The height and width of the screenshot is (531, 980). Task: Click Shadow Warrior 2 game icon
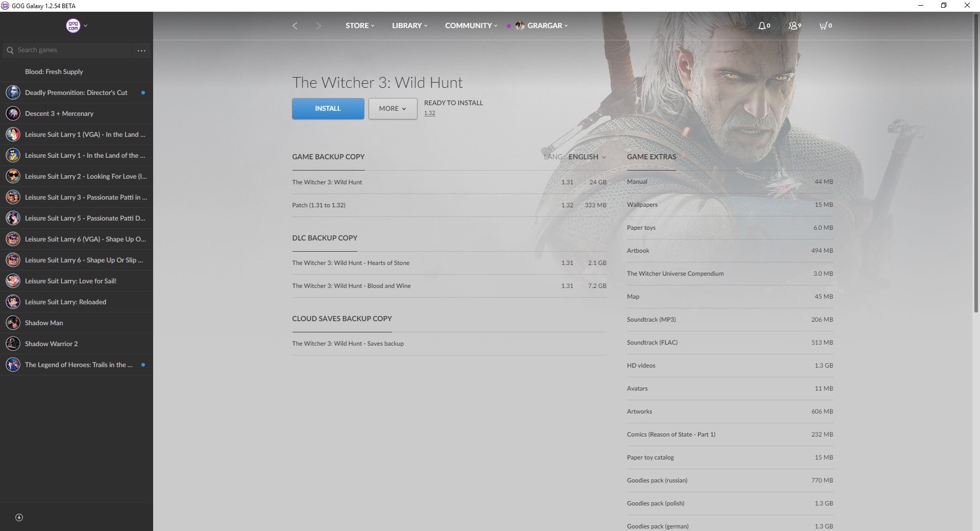click(13, 344)
